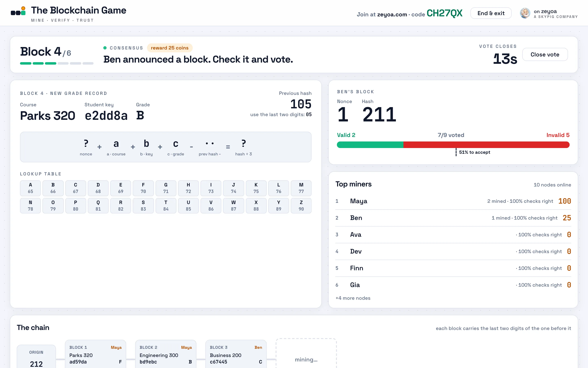Viewport: 588px width, 368px height.
Task: Show the +4 more nodes
Action: (x=353, y=298)
